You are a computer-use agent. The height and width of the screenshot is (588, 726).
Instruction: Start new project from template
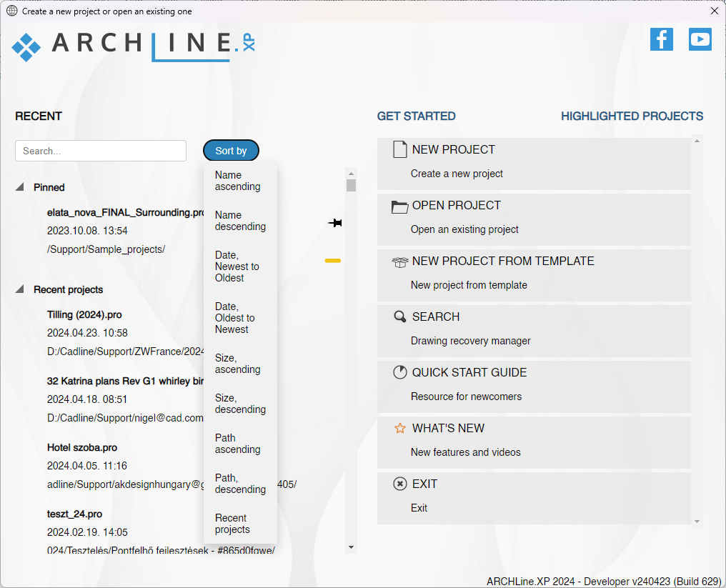click(x=534, y=275)
